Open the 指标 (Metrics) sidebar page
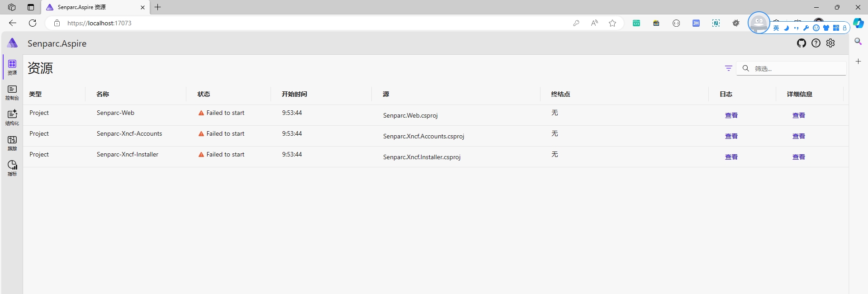The width and height of the screenshot is (868, 294). 12,168
